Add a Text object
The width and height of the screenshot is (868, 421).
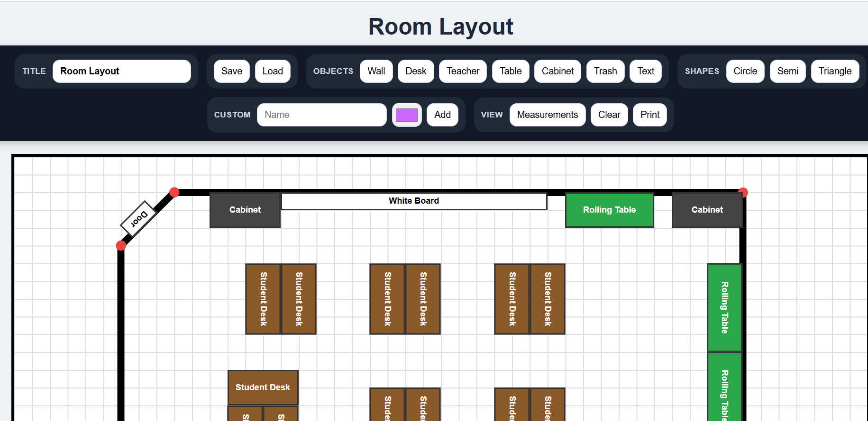646,71
